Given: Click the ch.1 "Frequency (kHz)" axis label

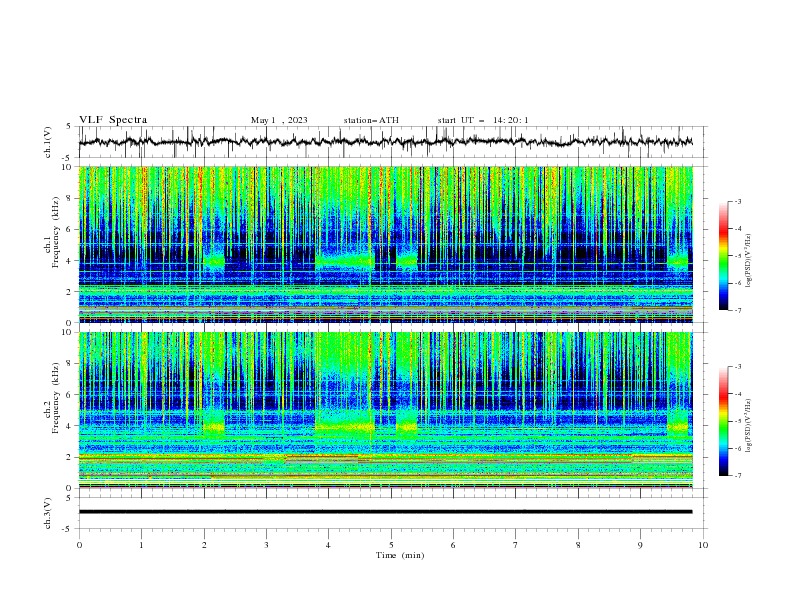Looking at the screenshot, I should click(55, 233).
